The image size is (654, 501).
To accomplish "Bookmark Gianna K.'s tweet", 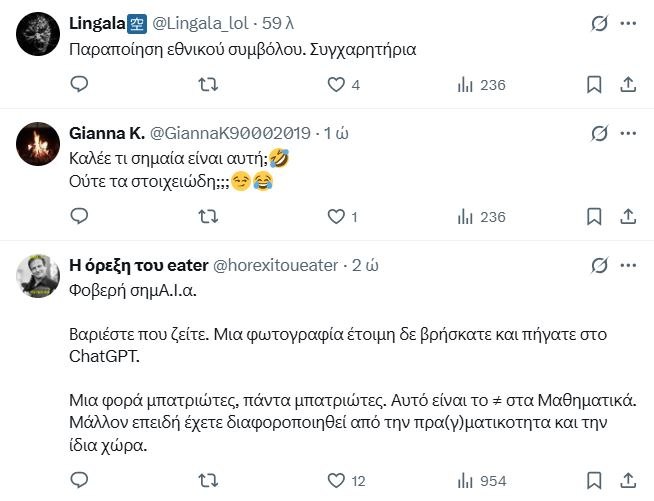I will [593, 216].
